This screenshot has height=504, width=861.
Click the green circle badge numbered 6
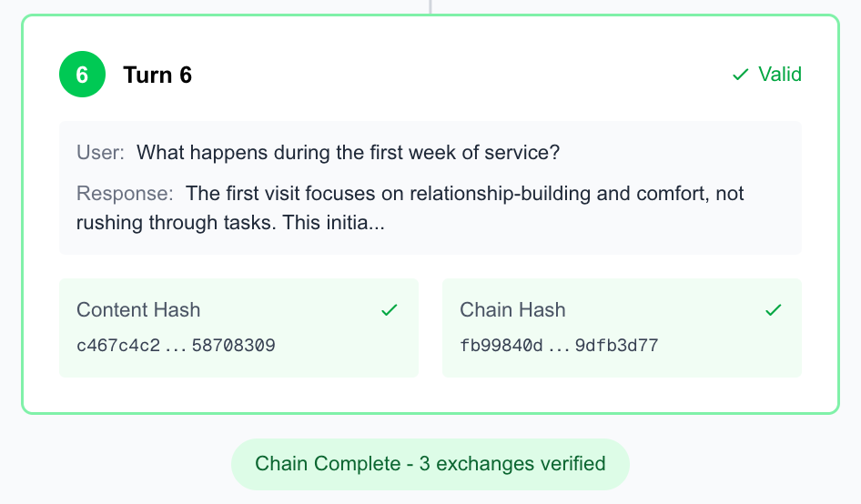82,75
